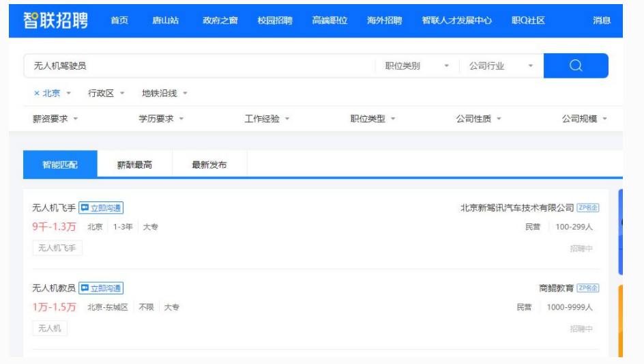The width and height of the screenshot is (644, 364).
Task: Click the orange side widget at right edge
Action: (621, 321)
